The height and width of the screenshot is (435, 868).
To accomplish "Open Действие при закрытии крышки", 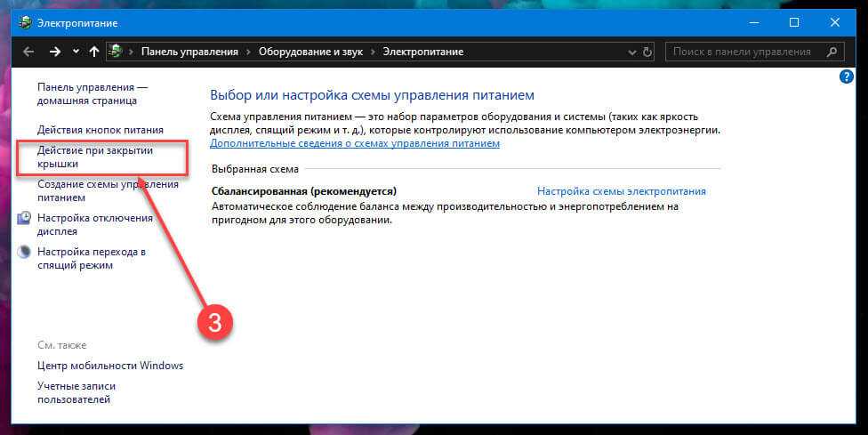I will (x=94, y=157).
